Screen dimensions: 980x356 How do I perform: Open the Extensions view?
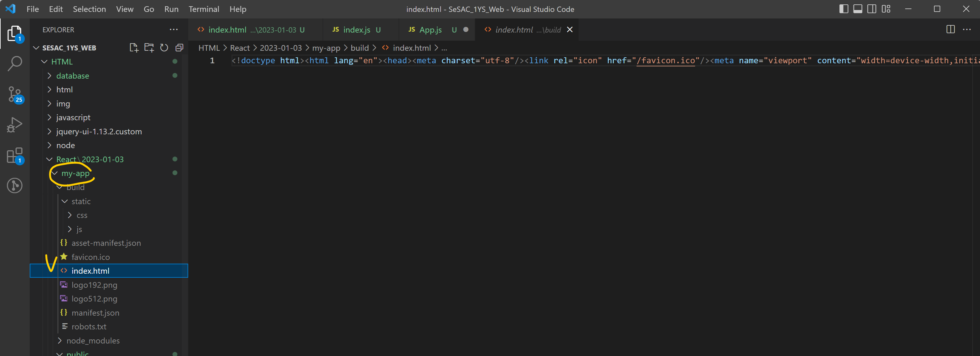coord(15,155)
